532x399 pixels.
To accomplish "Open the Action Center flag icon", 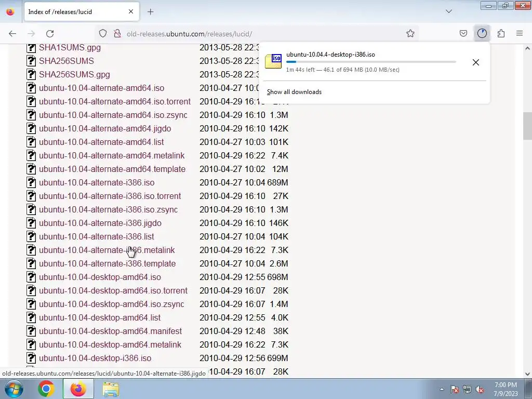I will click(x=455, y=389).
